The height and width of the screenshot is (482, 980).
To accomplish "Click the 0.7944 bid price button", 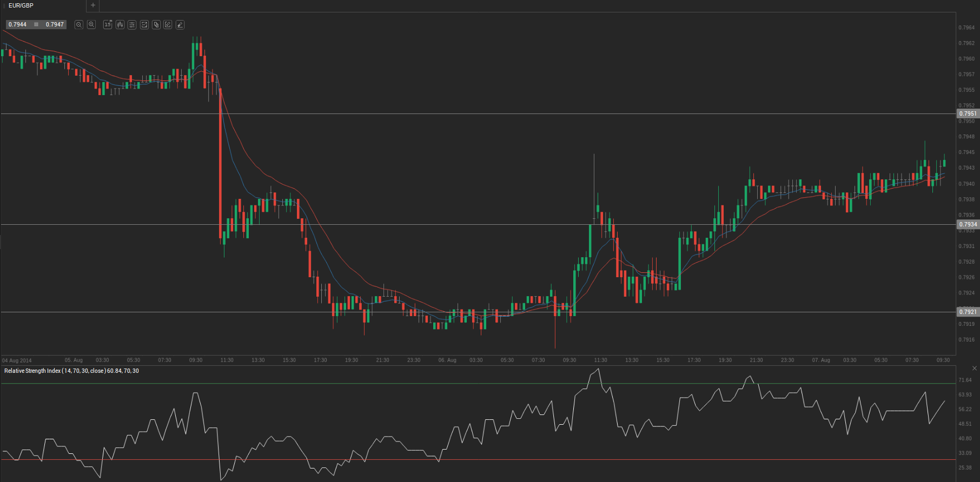I will click(18, 25).
